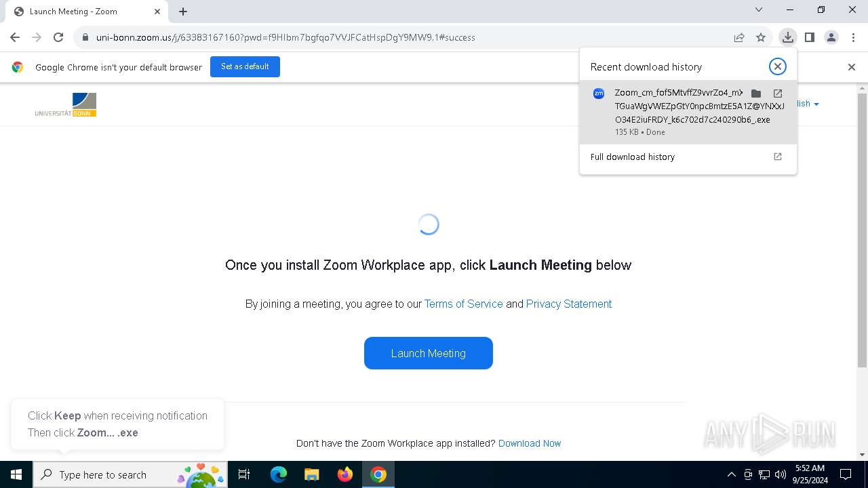Image resolution: width=868 pixels, height=488 pixels.
Task: Close the Launch Meeting - Zoom tab
Action: (x=157, y=11)
